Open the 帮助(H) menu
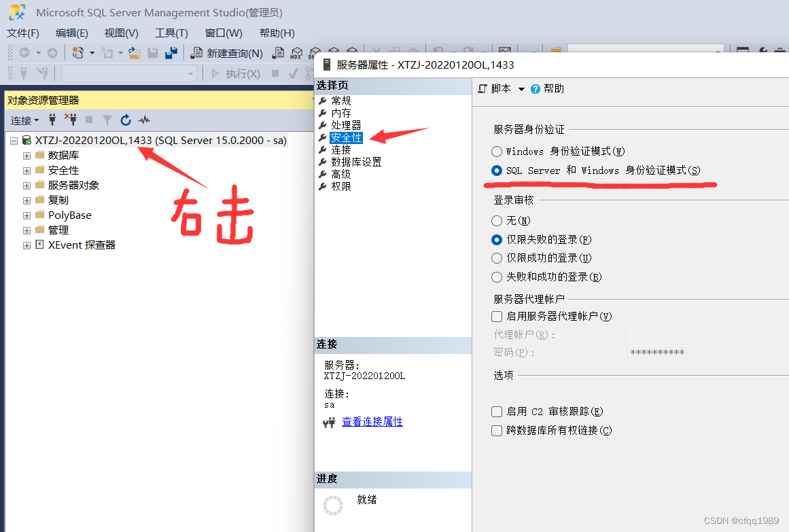 tap(277, 33)
